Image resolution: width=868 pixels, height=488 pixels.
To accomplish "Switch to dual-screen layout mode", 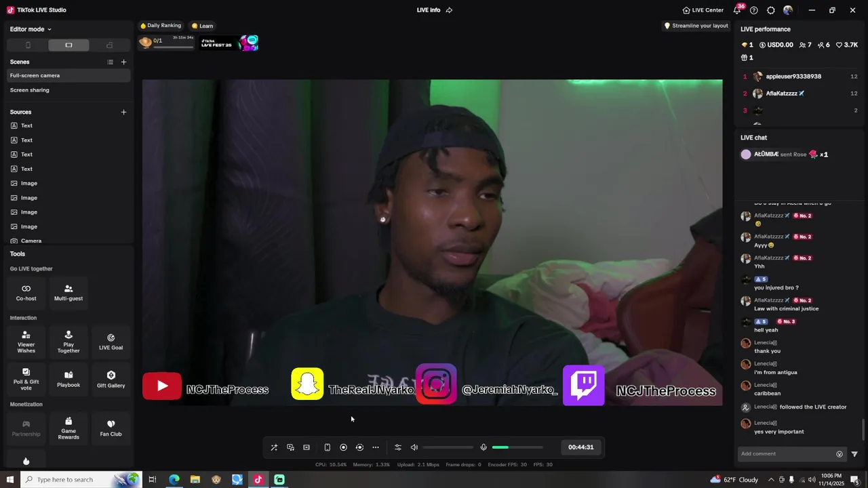I will [x=109, y=45].
